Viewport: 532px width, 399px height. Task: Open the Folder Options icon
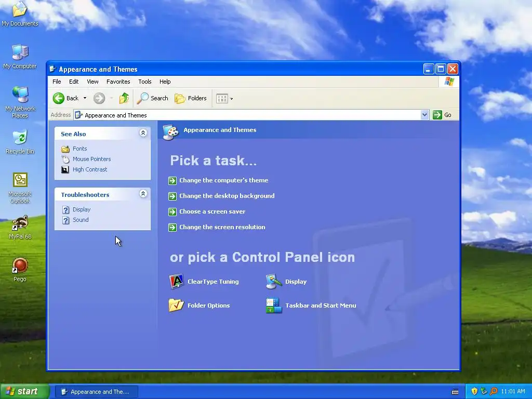pyautogui.click(x=177, y=305)
